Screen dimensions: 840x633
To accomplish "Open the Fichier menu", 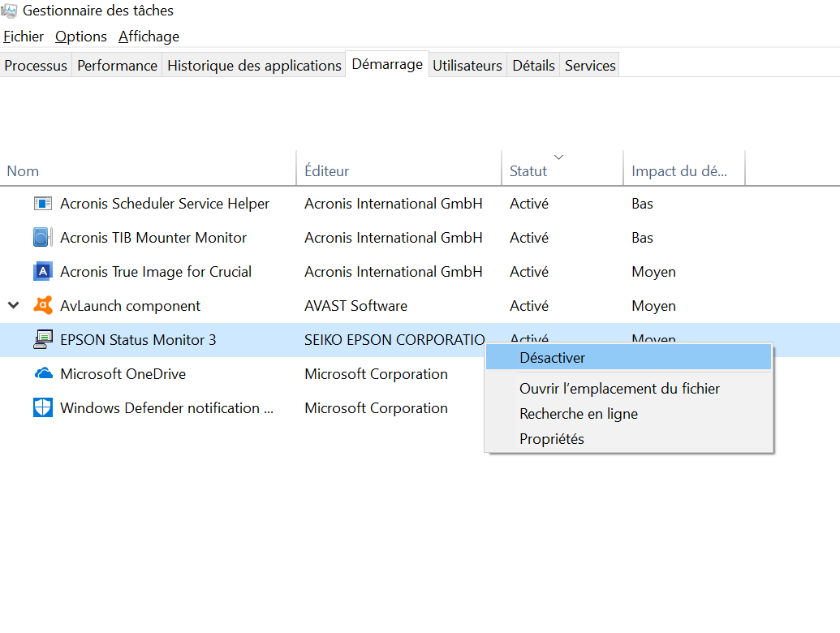I will pos(24,37).
